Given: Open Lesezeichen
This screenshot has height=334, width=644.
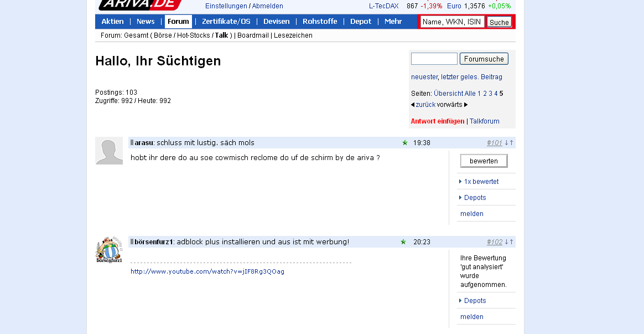Looking at the screenshot, I should pos(293,35).
